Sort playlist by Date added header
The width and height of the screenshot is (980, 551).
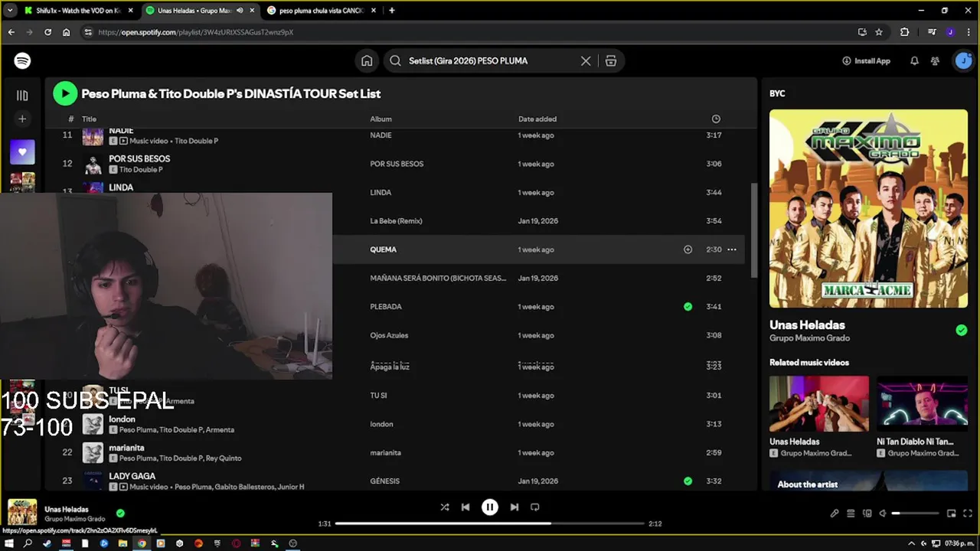pyautogui.click(x=537, y=119)
